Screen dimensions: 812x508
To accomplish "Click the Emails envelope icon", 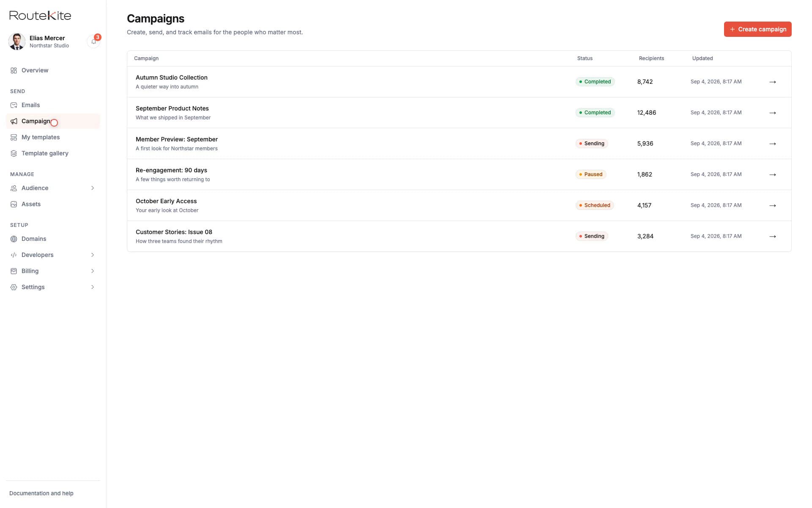I will pyautogui.click(x=14, y=105).
